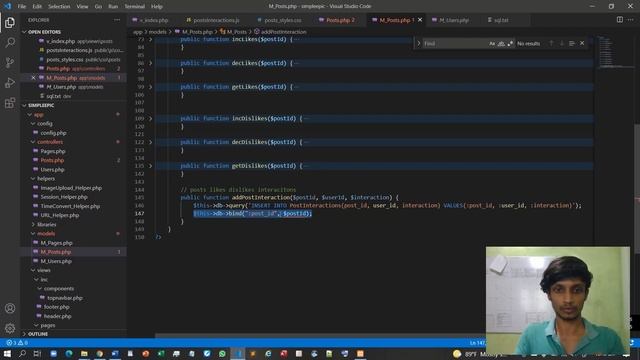This screenshot has height=360, width=640.
Task: Open the Help menu
Action: tap(157, 7)
